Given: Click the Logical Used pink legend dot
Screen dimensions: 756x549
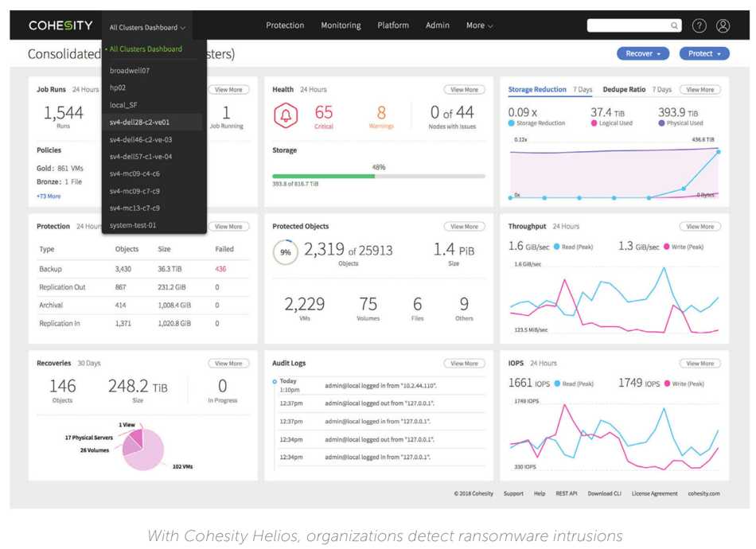Looking at the screenshot, I should click(594, 123).
